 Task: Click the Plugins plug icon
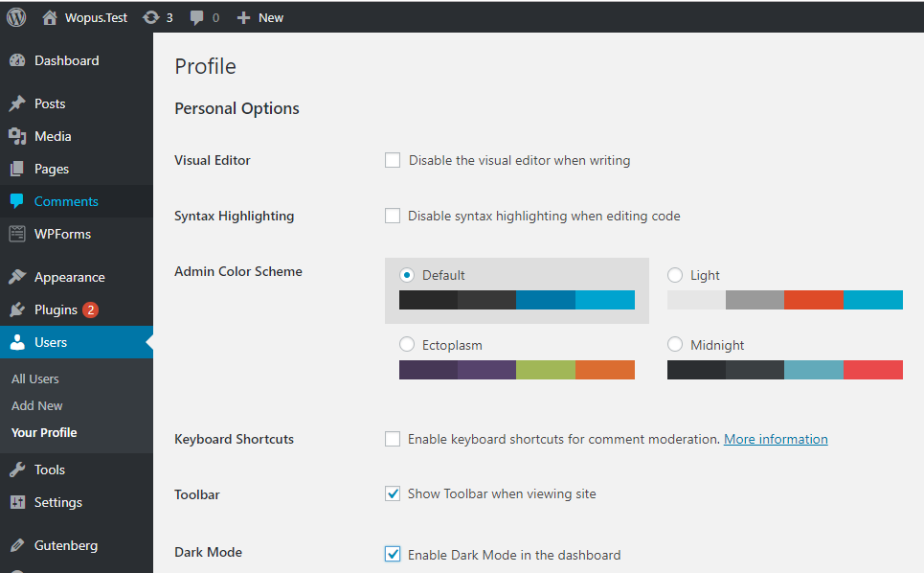17,309
